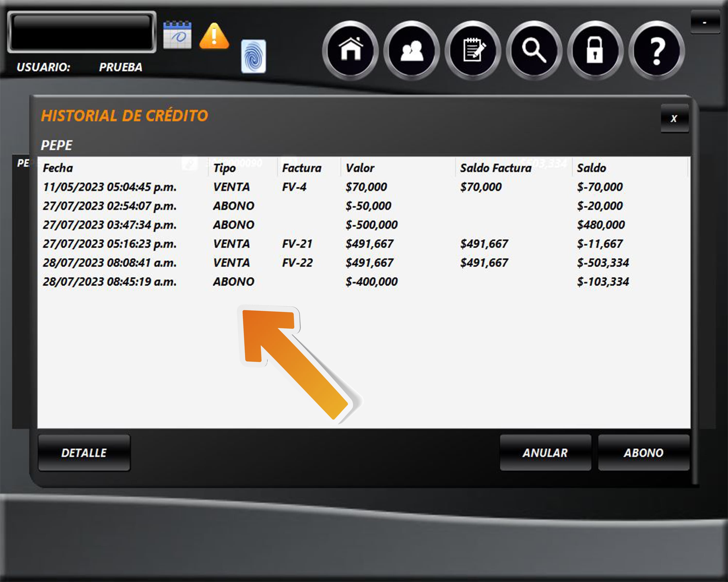Image resolution: width=728 pixels, height=582 pixels.
Task: Click the DETALLE button
Action: coord(84,453)
